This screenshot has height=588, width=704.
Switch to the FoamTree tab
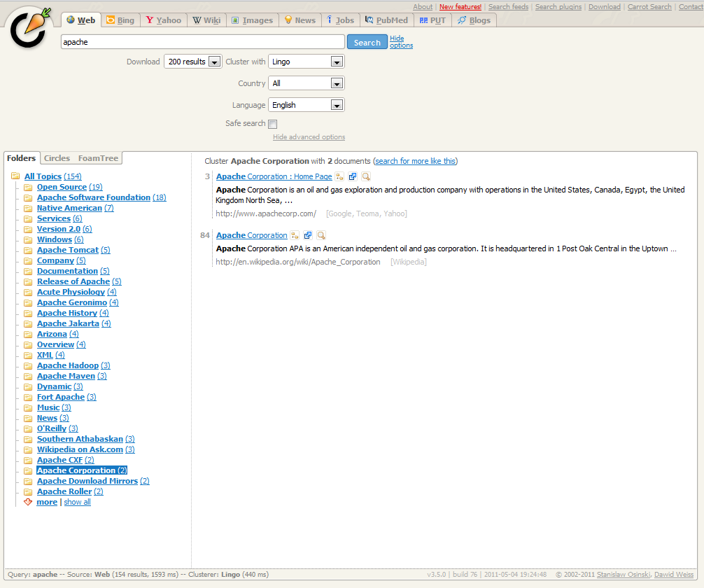click(97, 158)
